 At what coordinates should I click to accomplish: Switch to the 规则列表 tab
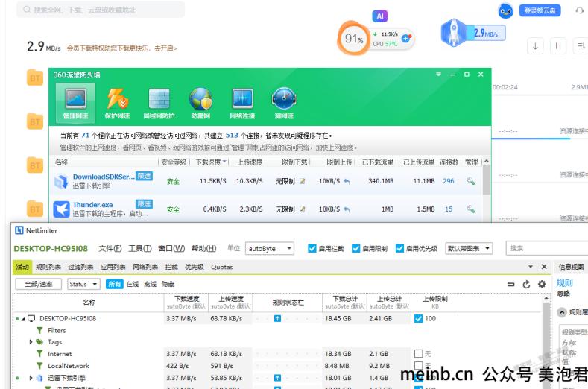pyautogui.click(x=48, y=267)
